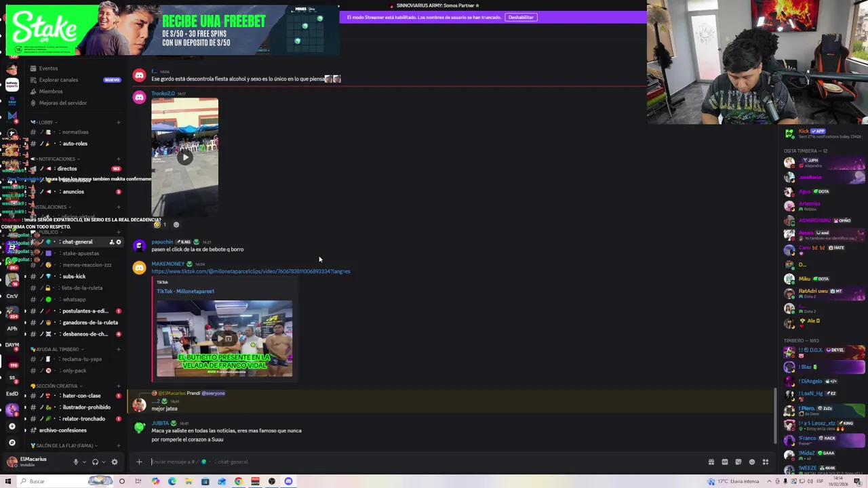
Task: Play the TikTok embed video thumbnail
Action: (224, 338)
